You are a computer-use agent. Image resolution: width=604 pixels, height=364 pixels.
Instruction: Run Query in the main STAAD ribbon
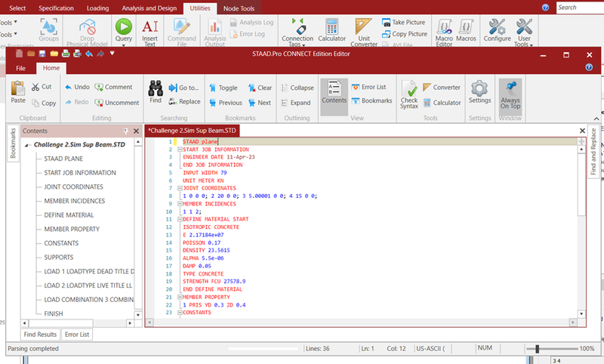pos(124,31)
